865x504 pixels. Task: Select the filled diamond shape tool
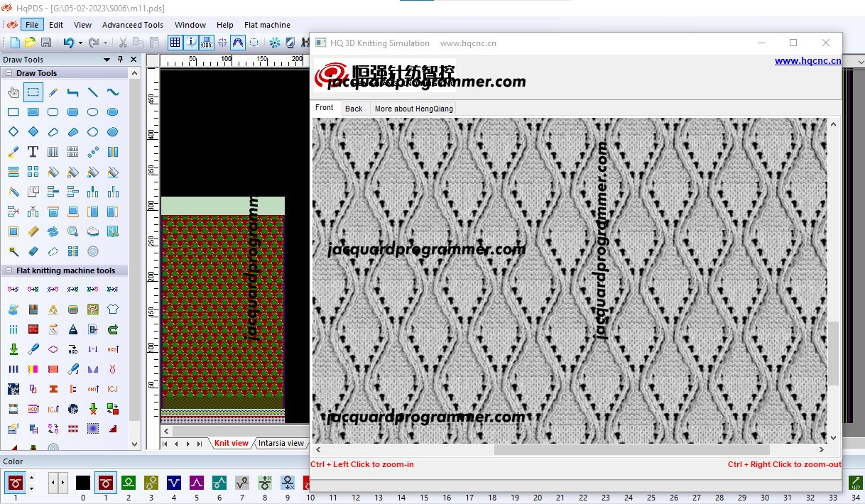coord(33,132)
